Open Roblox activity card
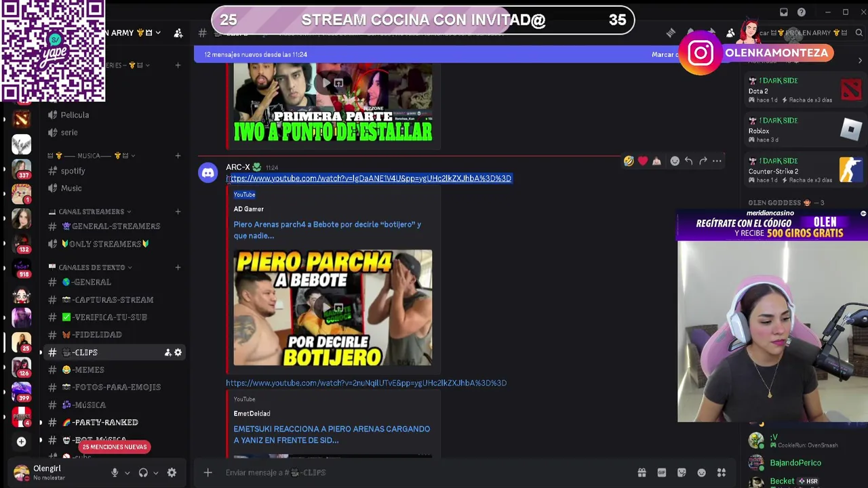Image resolution: width=868 pixels, height=488 pixels. point(804,130)
